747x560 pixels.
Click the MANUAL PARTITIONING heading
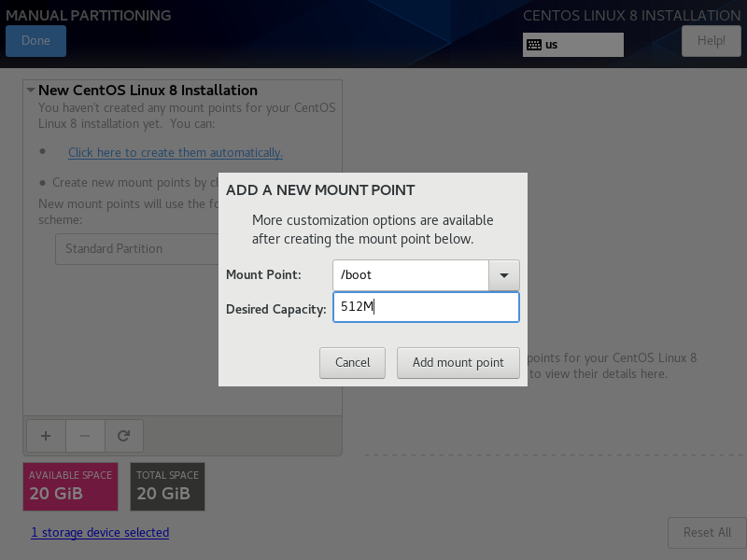(x=88, y=15)
